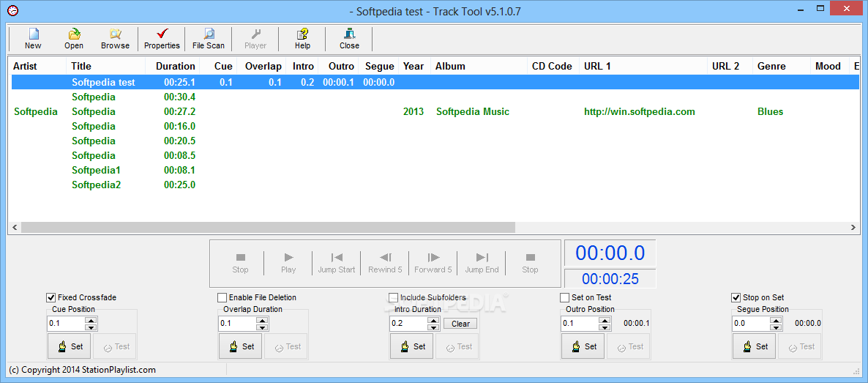Click Test under Intro Duration
This screenshot has height=383, width=868.
coord(457,346)
